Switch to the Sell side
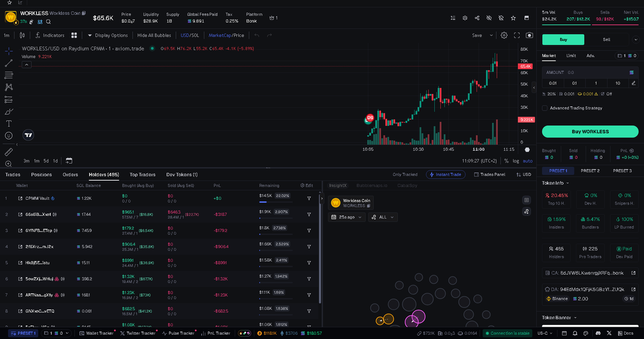Screen dimensions: 644x339 click(606, 39)
